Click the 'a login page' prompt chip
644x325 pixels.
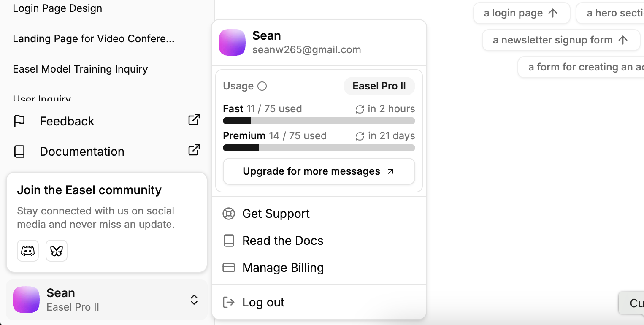522,13
